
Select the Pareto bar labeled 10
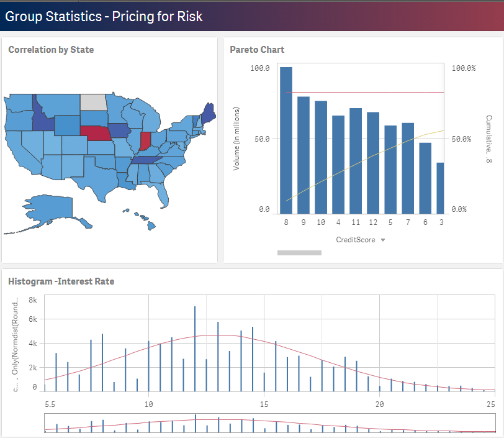pyautogui.click(x=321, y=157)
